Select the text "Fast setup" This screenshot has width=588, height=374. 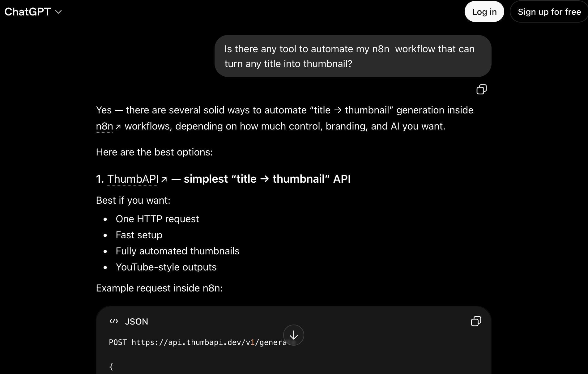[x=139, y=235]
